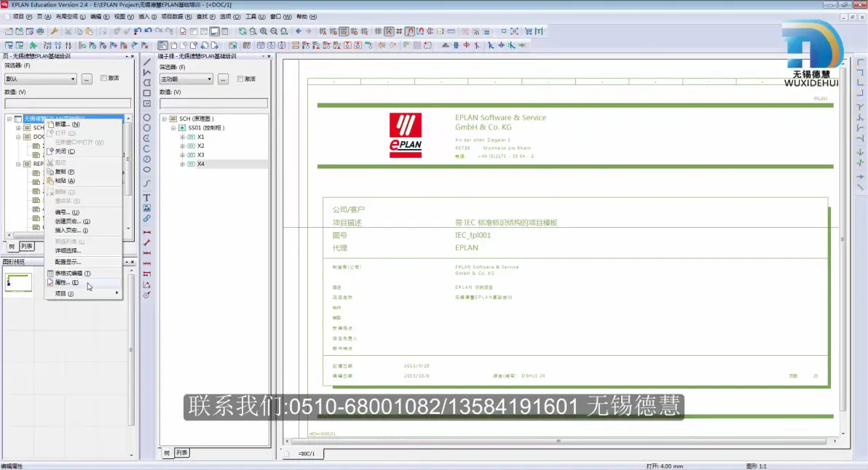Click the wrench settings icon in the toolbar
This screenshot has width=868, height=470.
point(54,31)
